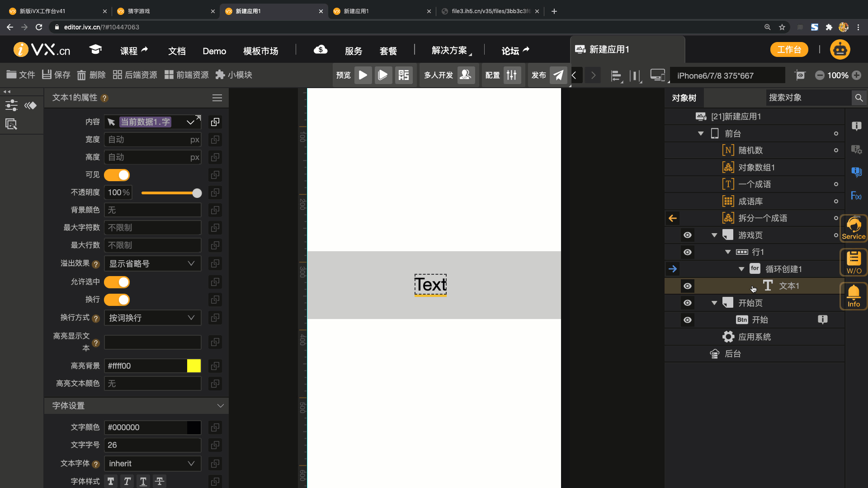The height and width of the screenshot is (488, 868).
Task: Apply bold font style in 字体样式
Action: [x=111, y=481]
